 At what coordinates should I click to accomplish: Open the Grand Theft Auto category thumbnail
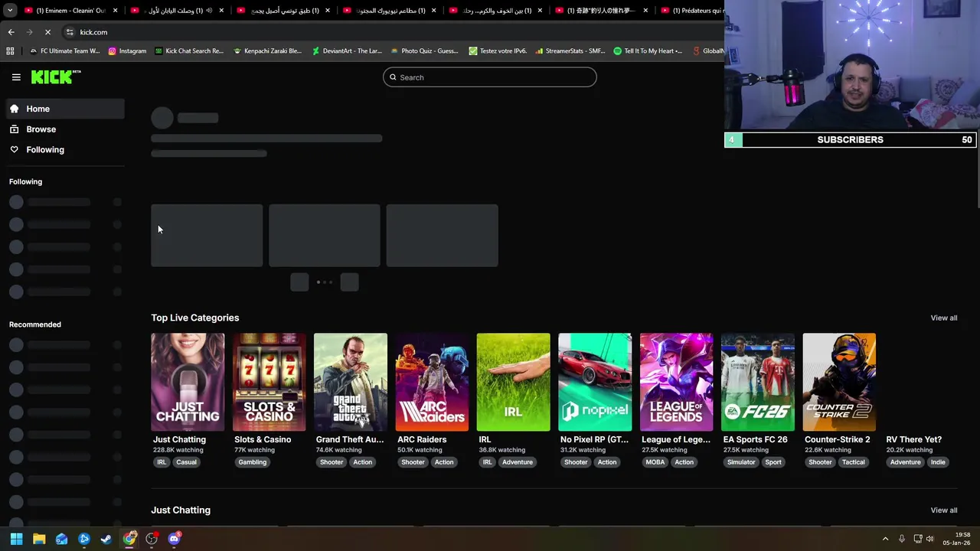[x=351, y=382]
